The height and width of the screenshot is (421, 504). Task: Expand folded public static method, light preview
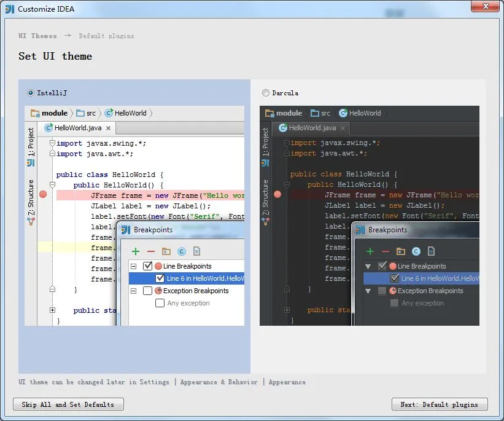(x=52, y=310)
